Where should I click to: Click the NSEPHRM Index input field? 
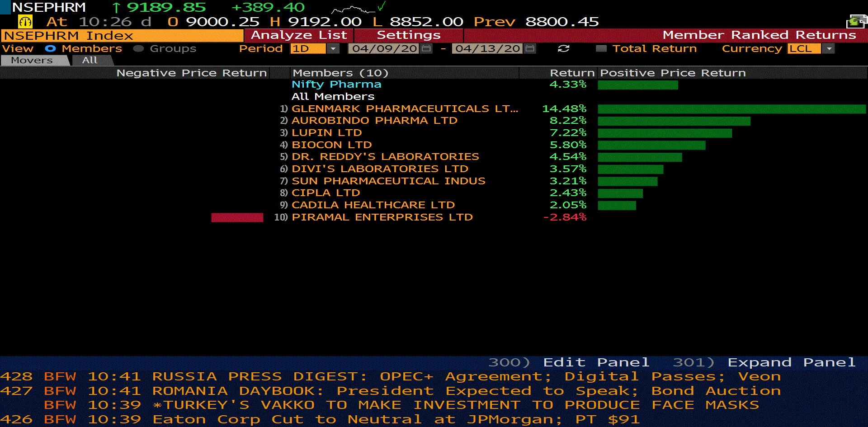coord(122,36)
